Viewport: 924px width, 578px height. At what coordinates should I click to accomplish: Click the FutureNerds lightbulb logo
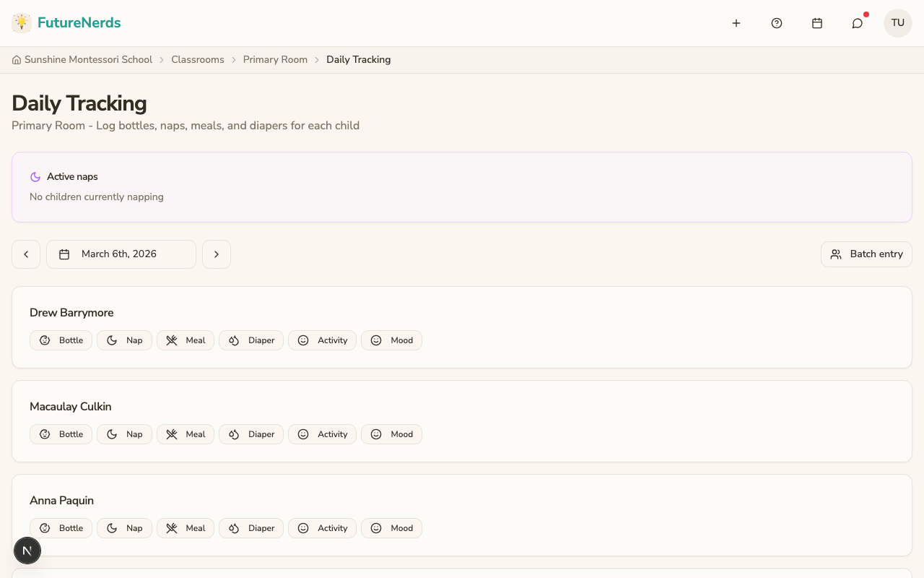tap(22, 23)
